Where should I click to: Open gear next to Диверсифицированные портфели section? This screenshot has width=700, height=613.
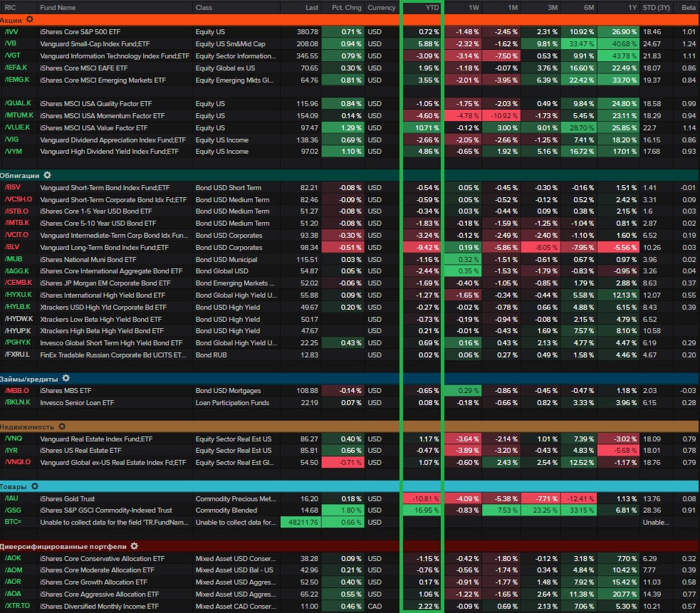[x=135, y=546]
